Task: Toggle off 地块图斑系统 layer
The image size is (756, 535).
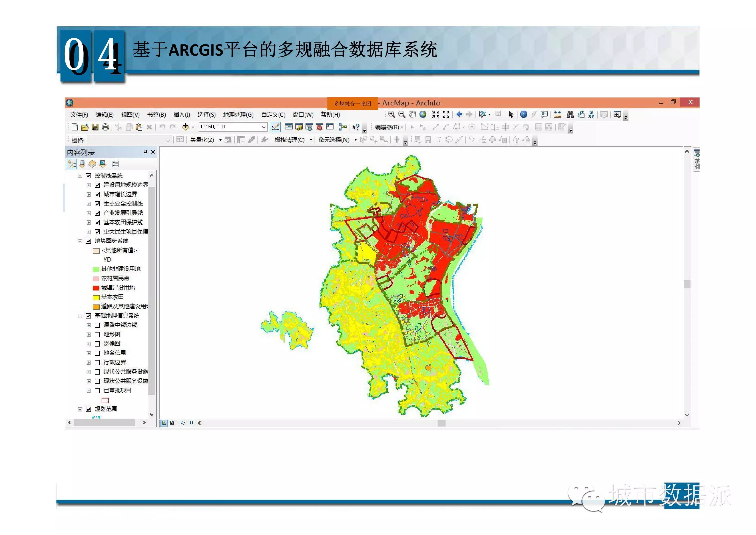Action: pos(88,241)
